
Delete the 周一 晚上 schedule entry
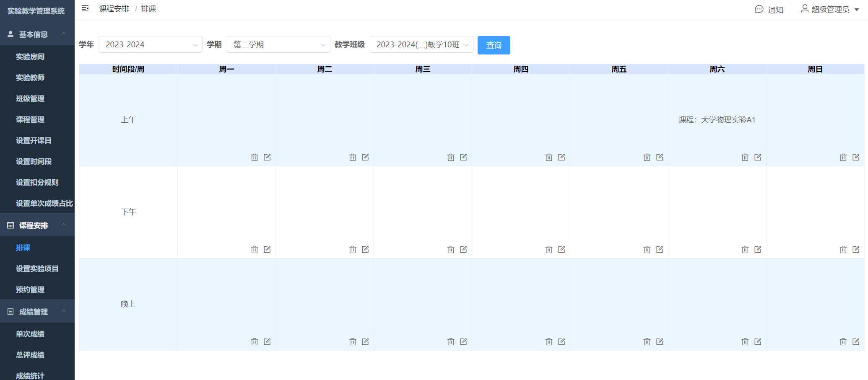(255, 341)
